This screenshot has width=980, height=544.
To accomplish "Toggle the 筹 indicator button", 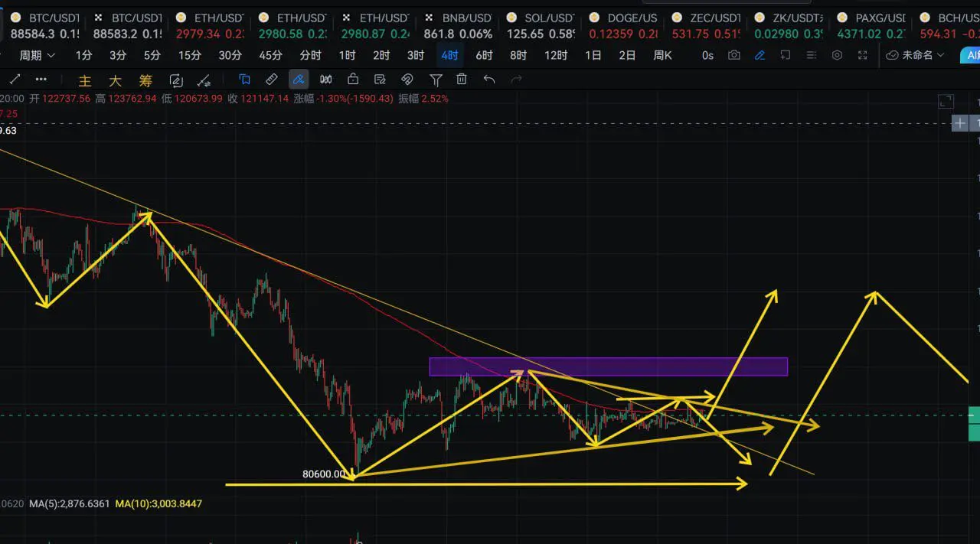I will point(145,80).
